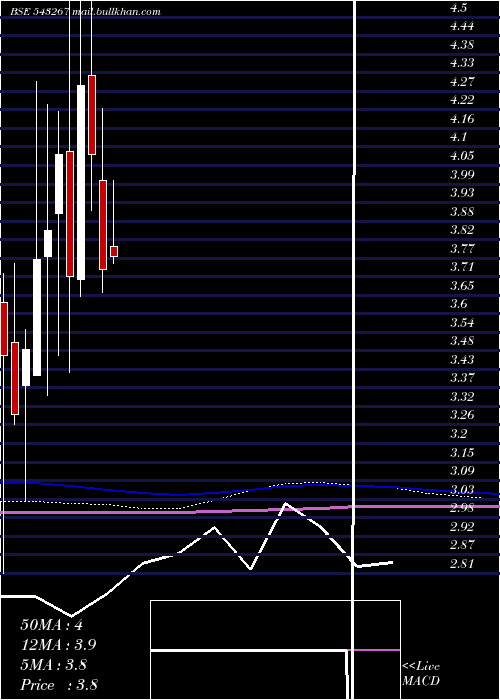Image resolution: width=500 pixels, height=700 pixels.
Task: Click the 4.44 price axis label
Action: click(462, 26)
